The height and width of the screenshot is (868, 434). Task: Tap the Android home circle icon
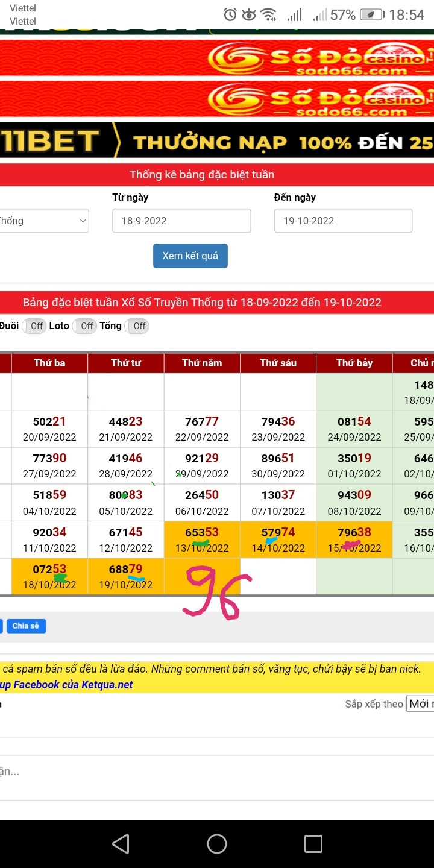(217, 843)
